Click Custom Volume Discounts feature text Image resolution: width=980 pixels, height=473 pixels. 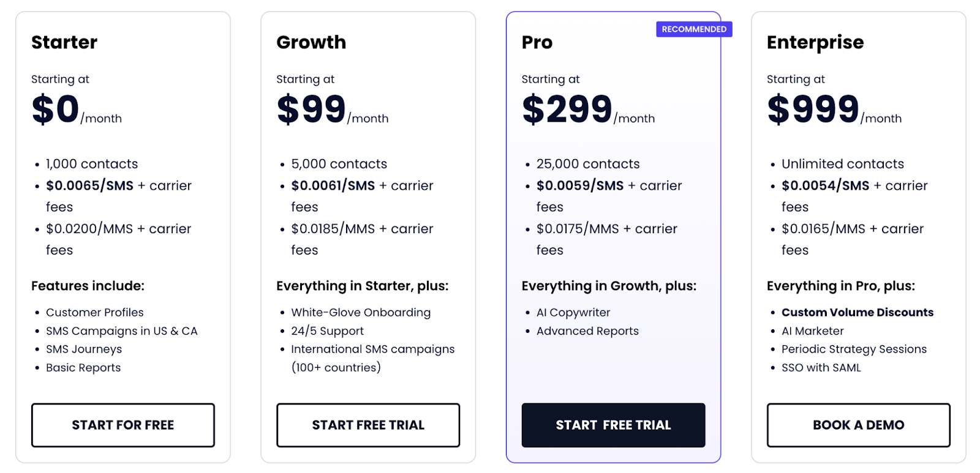[x=857, y=312]
